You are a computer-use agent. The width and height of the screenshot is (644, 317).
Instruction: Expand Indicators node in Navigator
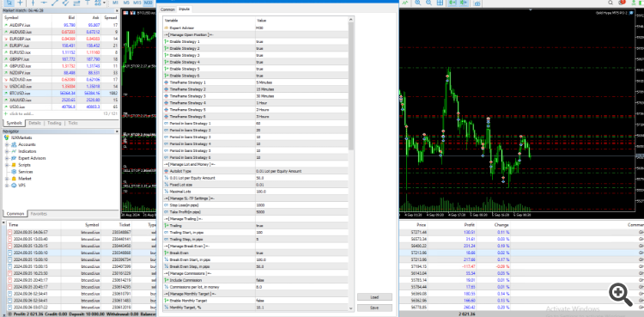click(7, 151)
